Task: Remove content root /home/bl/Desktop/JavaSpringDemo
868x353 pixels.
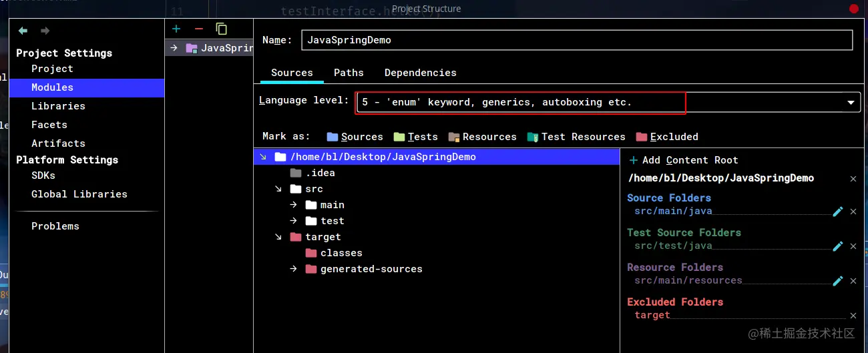Action: [x=853, y=179]
